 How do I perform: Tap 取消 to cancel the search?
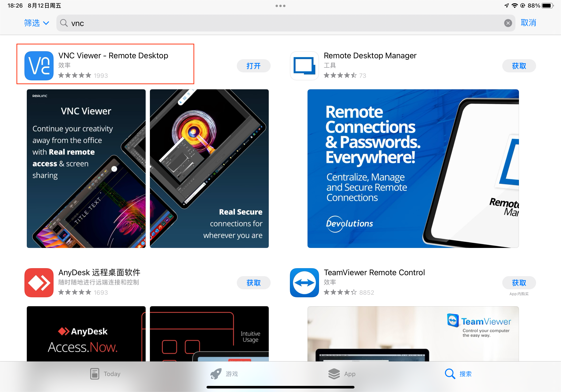click(x=528, y=23)
